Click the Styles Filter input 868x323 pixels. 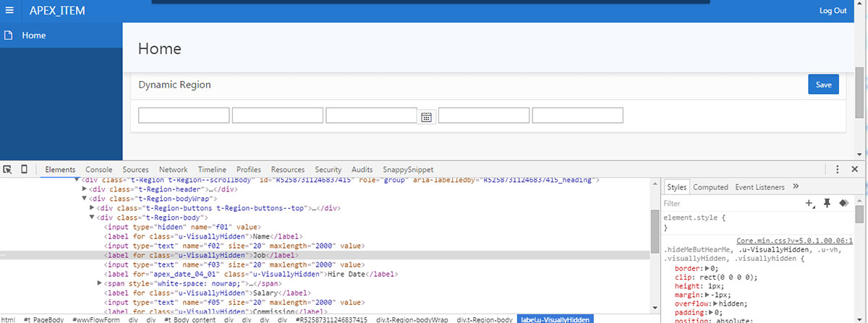coord(731,204)
